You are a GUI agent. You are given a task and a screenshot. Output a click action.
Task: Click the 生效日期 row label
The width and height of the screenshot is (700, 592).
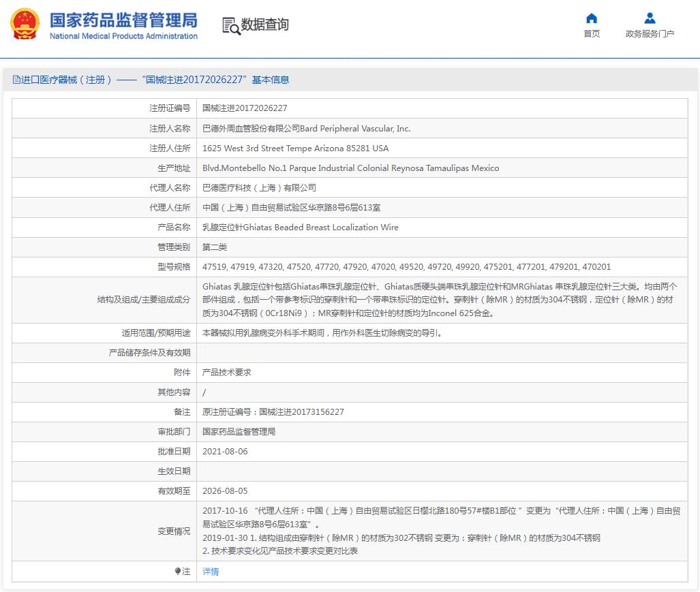tap(174, 471)
